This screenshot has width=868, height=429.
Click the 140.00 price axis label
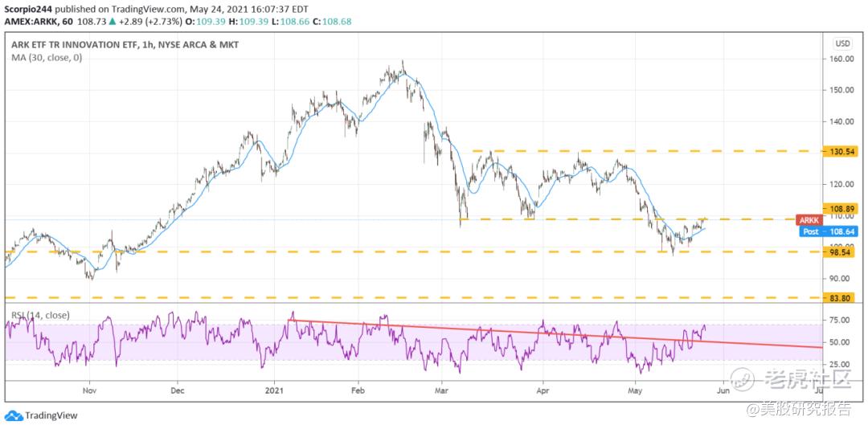[841, 121]
